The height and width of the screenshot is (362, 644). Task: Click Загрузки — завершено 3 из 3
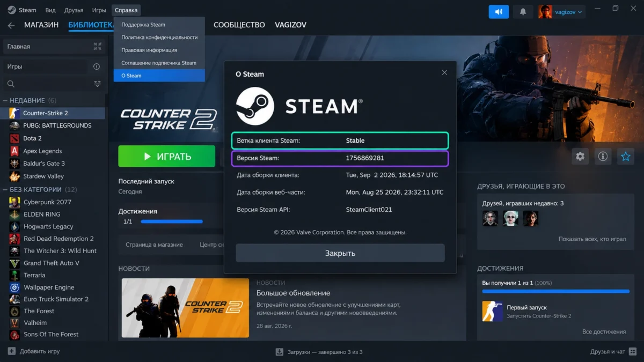pyautogui.click(x=325, y=352)
